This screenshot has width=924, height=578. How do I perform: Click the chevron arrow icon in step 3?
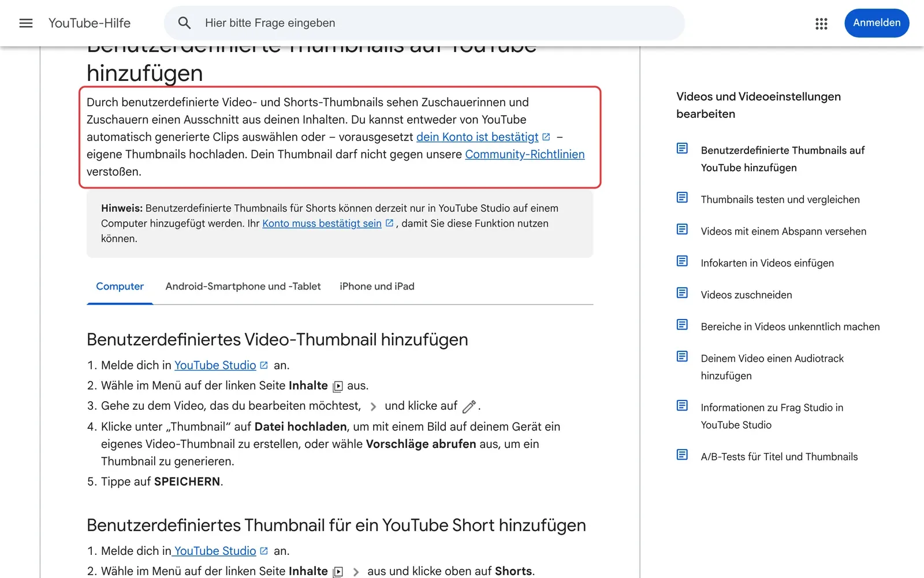[373, 406]
